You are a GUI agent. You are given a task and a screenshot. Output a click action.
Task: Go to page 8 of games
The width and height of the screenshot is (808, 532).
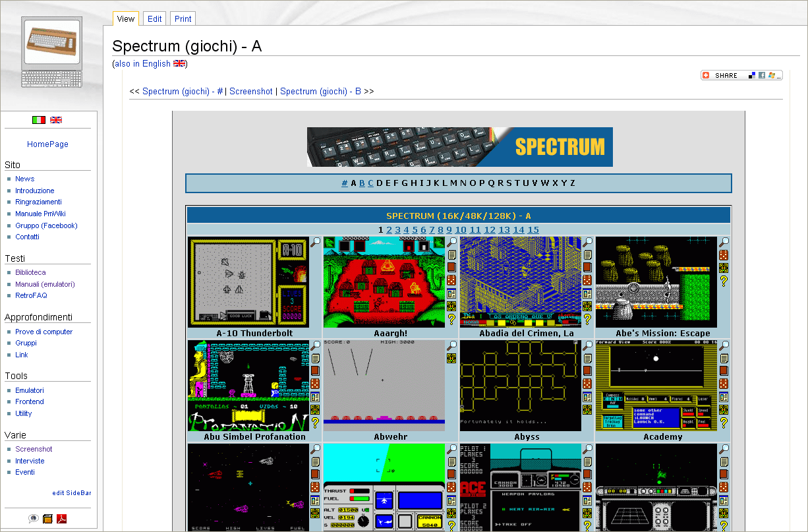[x=440, y=230]
